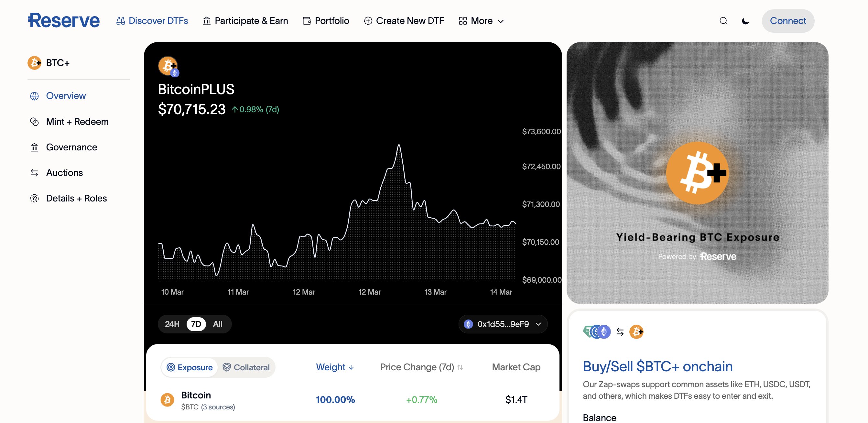Toggle dark mode with the moon icon
868x423 pixels.
[x=745, y=21]
